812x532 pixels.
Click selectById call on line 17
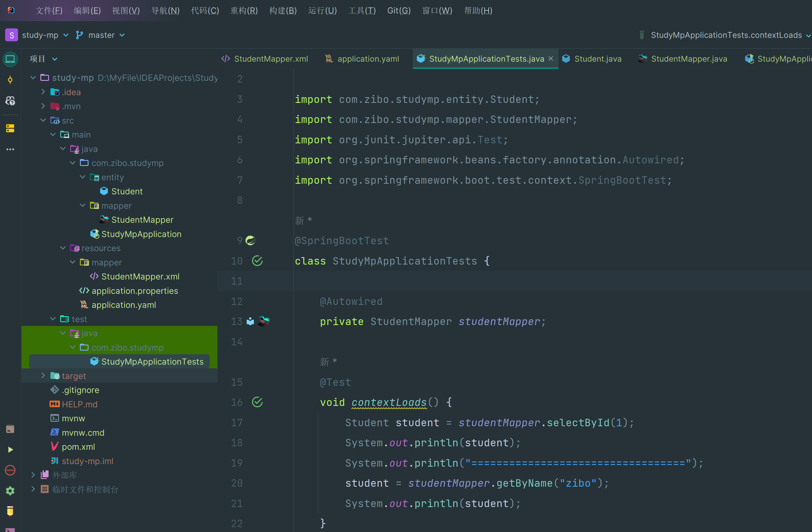pos(578,423)
